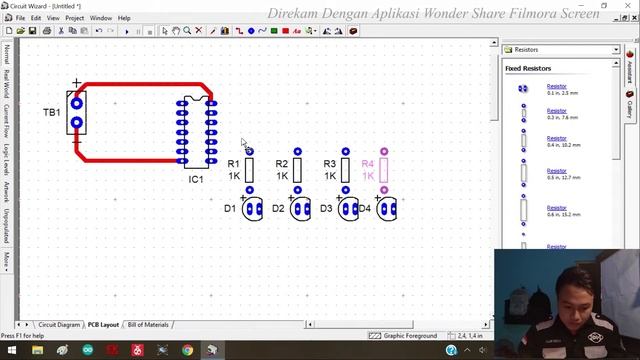
Task: Stop the simulation from the toolbar
Action: point(149,31)
